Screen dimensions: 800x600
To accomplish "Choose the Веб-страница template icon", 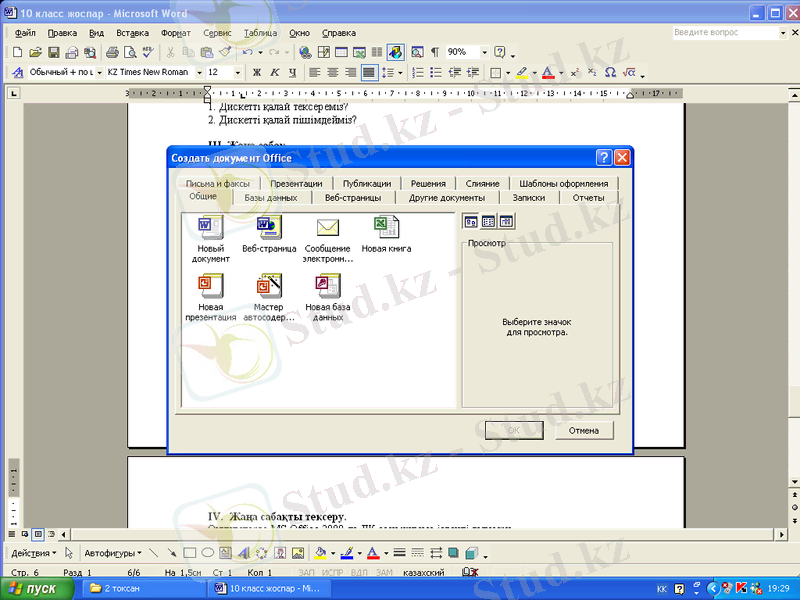I will pos(269,228).
